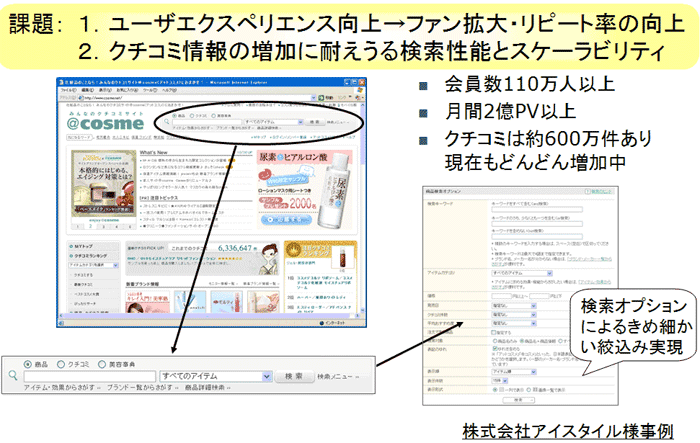This screenshot has width=700, height=443.
Task: Open the 検索メニュー link
Action: [x=338, y=376]
